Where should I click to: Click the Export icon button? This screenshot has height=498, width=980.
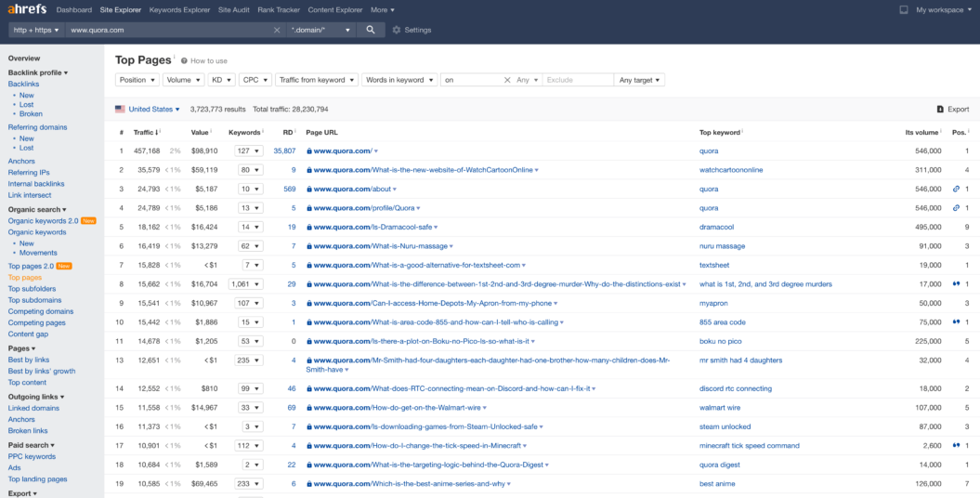tap(940, 110)
